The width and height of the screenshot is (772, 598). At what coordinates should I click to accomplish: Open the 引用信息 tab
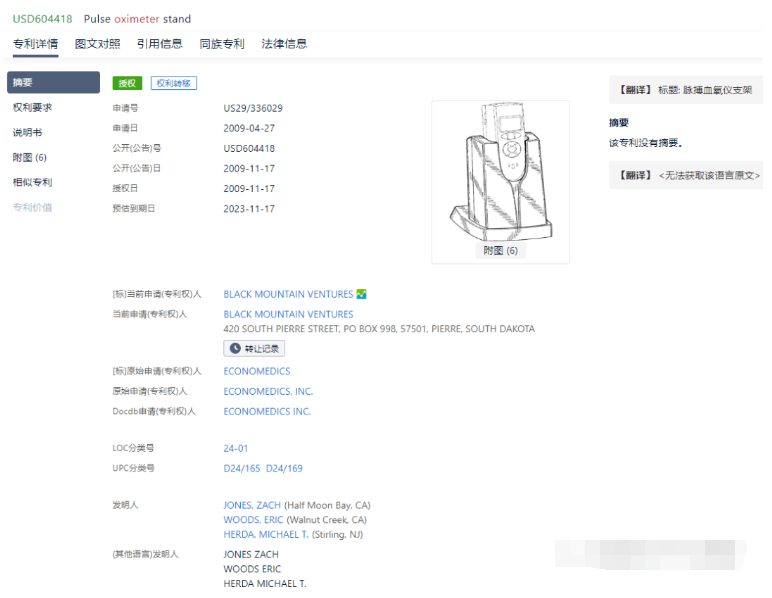click(x=159, y=44)
